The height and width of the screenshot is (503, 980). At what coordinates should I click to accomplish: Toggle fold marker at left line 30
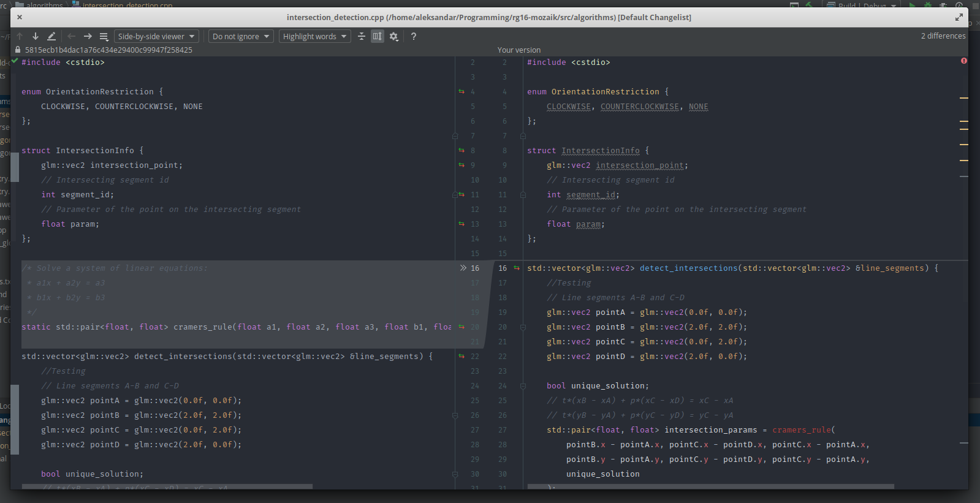pos(455,474)
